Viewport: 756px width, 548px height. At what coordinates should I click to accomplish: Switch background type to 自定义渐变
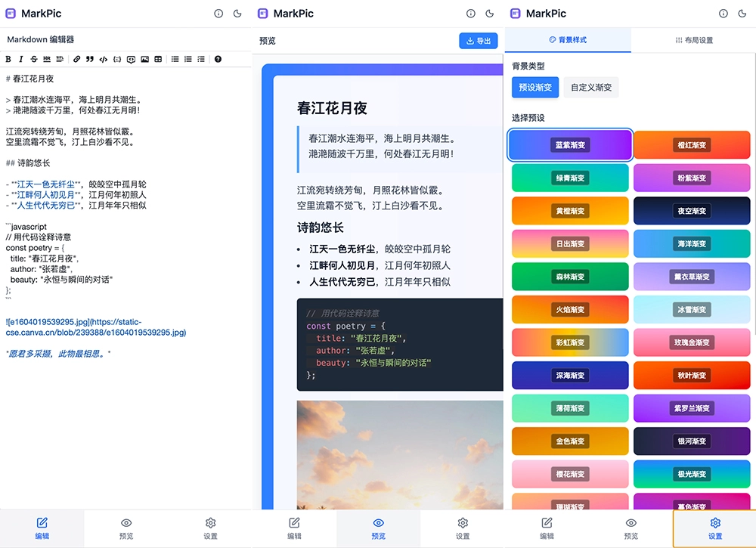(591, 87)
